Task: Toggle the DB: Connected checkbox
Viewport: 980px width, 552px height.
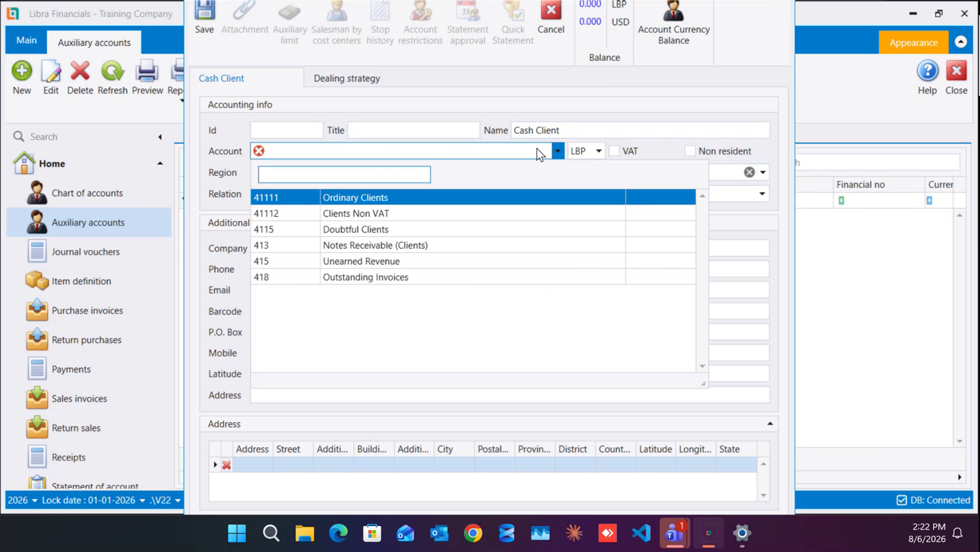Action: 902,500
